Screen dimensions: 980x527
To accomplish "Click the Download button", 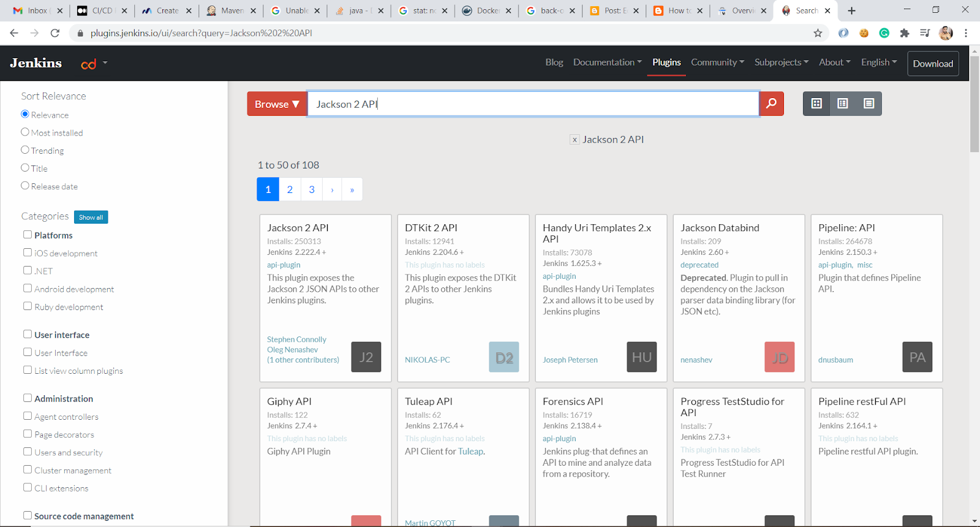I will tap(933, 64).
